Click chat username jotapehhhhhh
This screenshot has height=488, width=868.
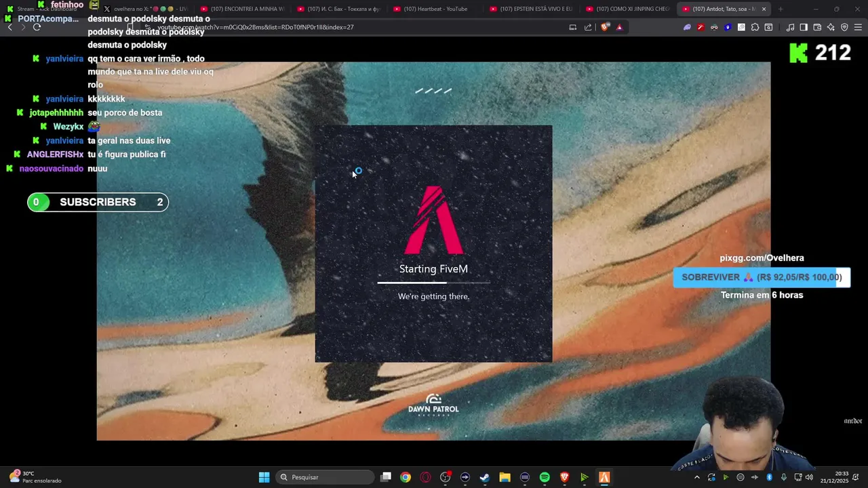[56, 113]
